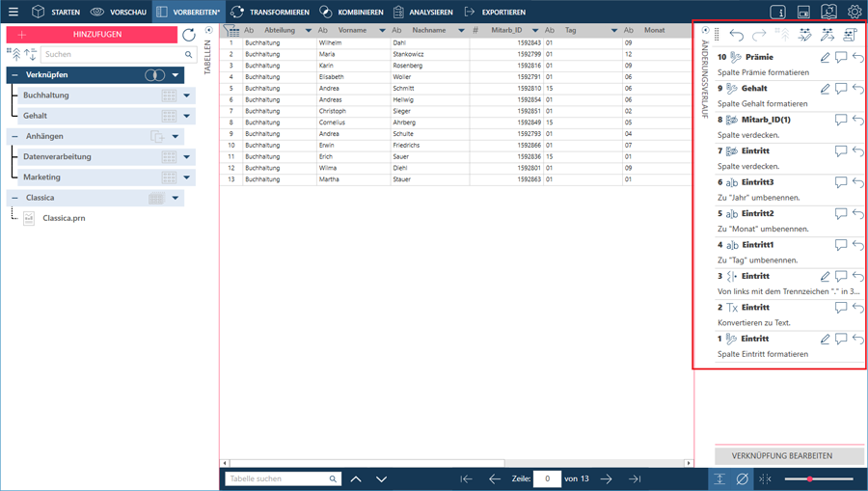The height and width of the screenshot is (491, 868).
Task: Click the Hinzufügen button
Action: (92, 35)
